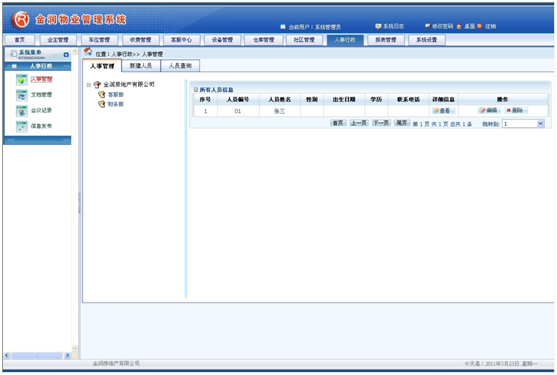Click the 01 employee number cell
Image resolution: width=557 pixels, height=375 pixels.
click(x=238, y=111)
